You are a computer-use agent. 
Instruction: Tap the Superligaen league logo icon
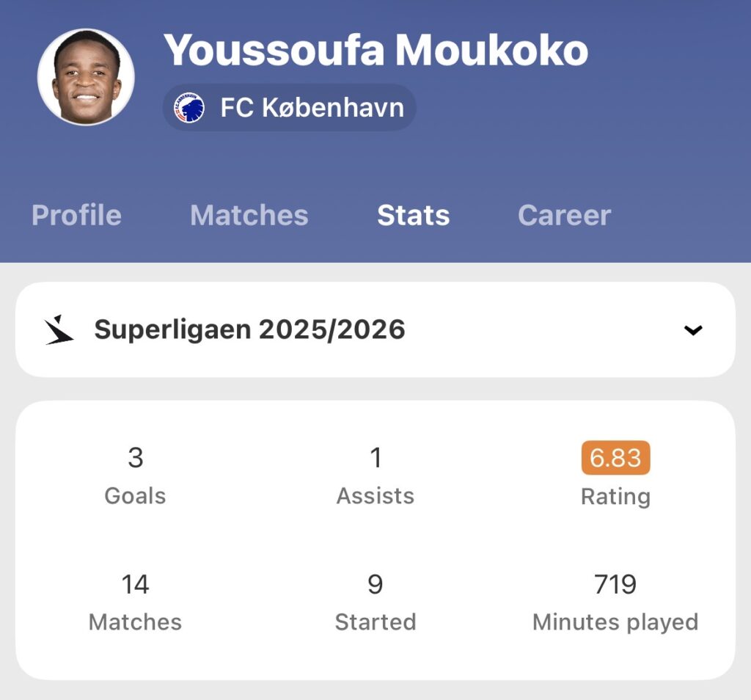pos(59,329)
